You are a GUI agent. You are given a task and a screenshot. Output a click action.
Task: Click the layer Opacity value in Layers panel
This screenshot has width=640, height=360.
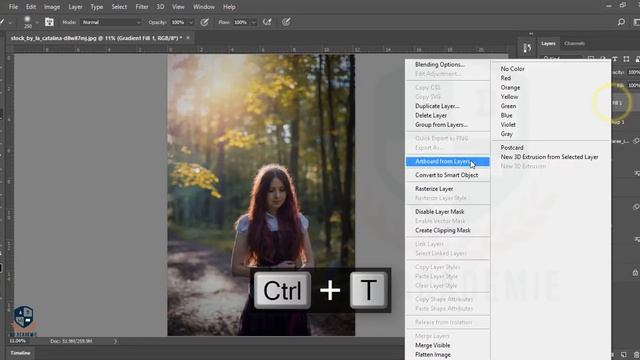(634, 72)
